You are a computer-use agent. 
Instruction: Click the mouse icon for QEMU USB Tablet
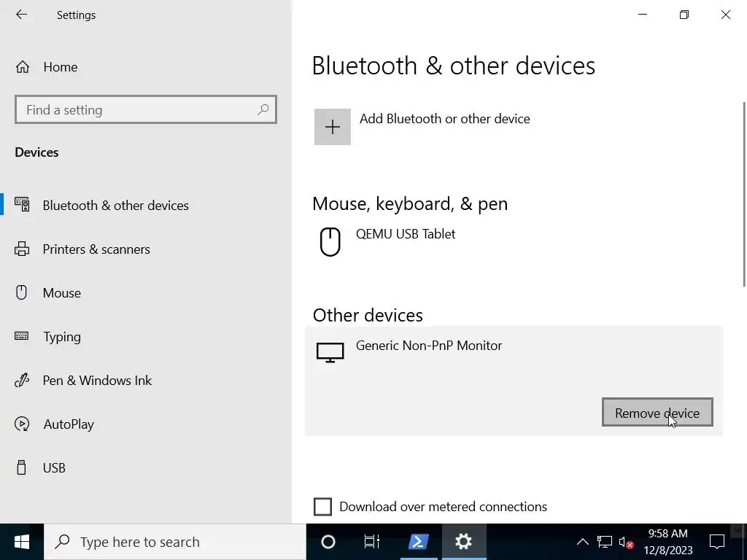point(330,242)
